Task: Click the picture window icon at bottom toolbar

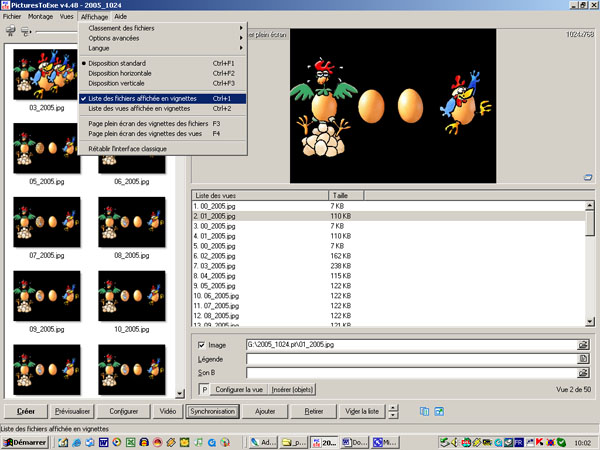Action: (439, 411)
